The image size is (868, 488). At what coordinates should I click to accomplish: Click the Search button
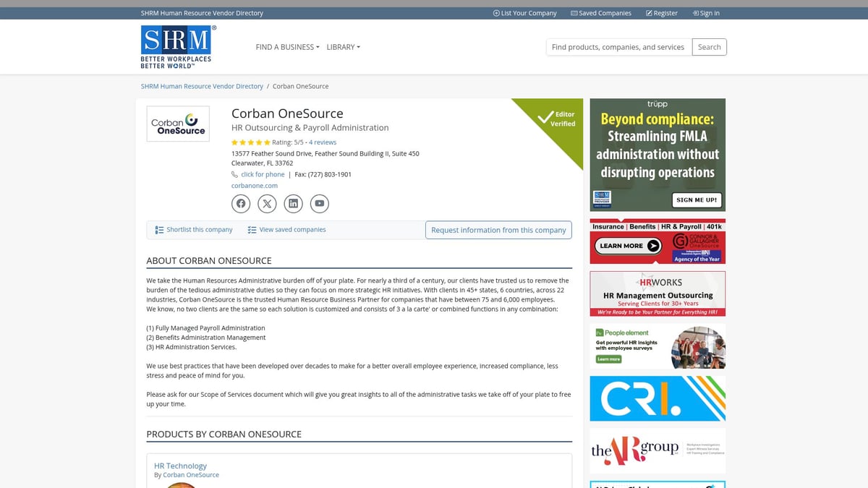(708, 46)
